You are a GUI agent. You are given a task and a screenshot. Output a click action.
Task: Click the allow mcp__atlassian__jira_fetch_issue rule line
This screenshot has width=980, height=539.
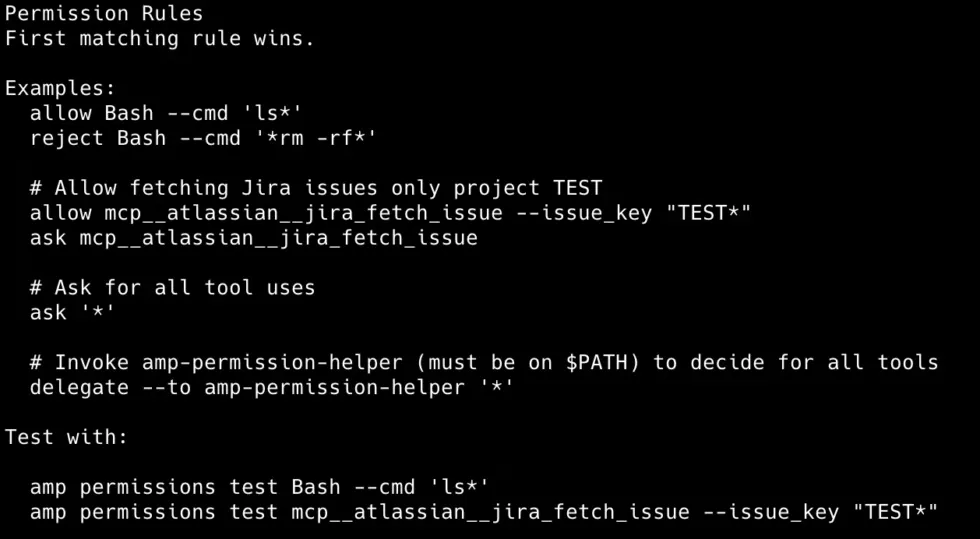pos(390,213)
